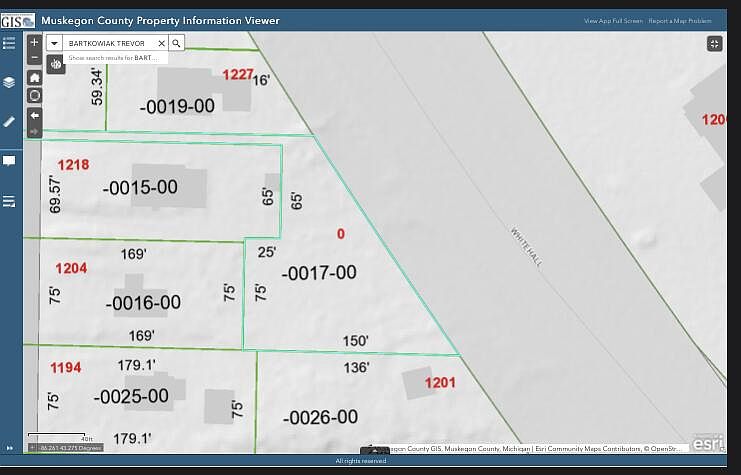The height and width of the screenshot is (475, 741).
Task: Open the Draw or Measure pencil tool
Action: (x=10, y=121)
